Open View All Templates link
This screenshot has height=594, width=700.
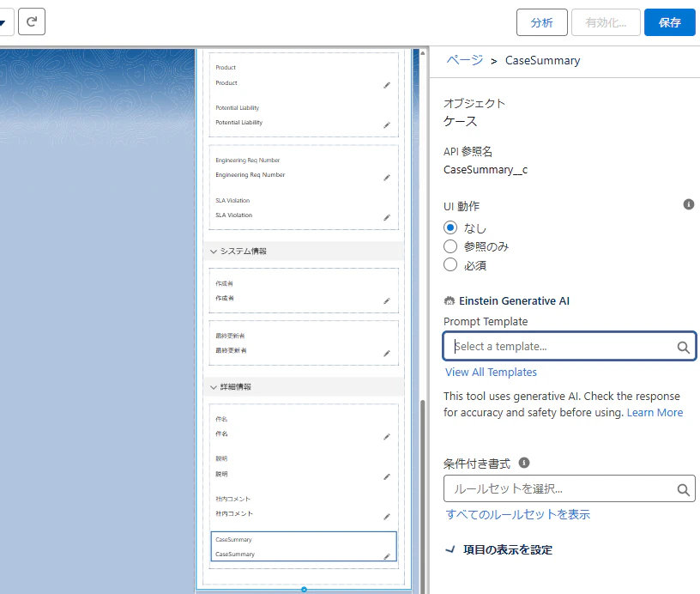[491, 372]
